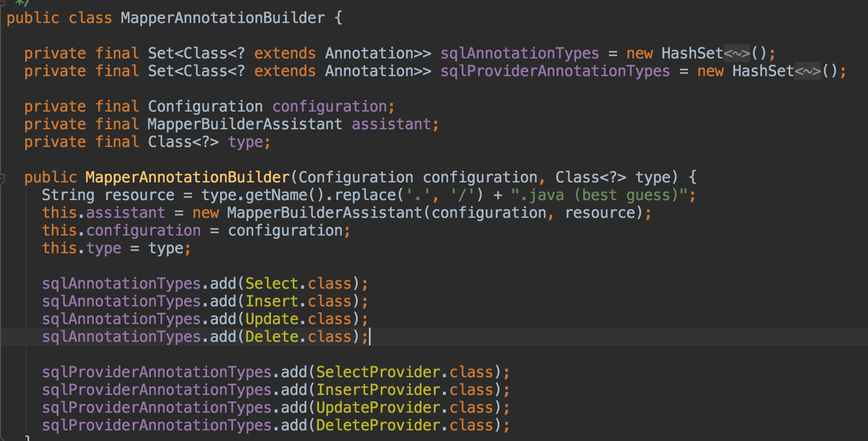Viewport: 868px width, 441px height.
Task: Click the sqlProviderAnnotationTypes field declaration name
Action: 555,71
